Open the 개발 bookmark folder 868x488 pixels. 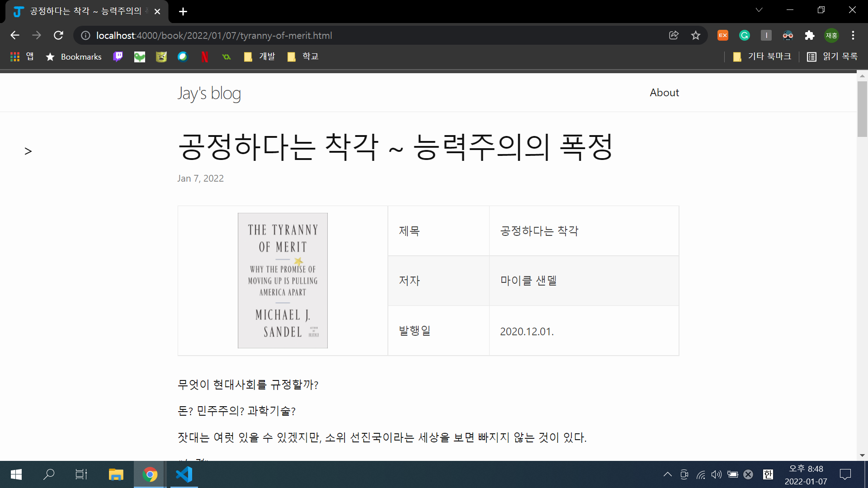(x=259, y=56)
